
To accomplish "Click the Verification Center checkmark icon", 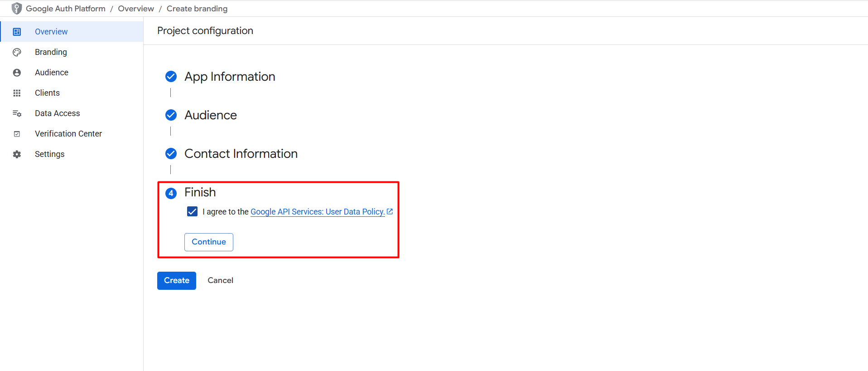I will 17,134.
